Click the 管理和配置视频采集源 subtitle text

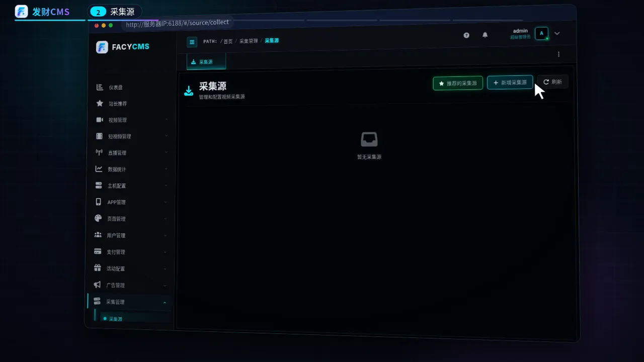222,97
